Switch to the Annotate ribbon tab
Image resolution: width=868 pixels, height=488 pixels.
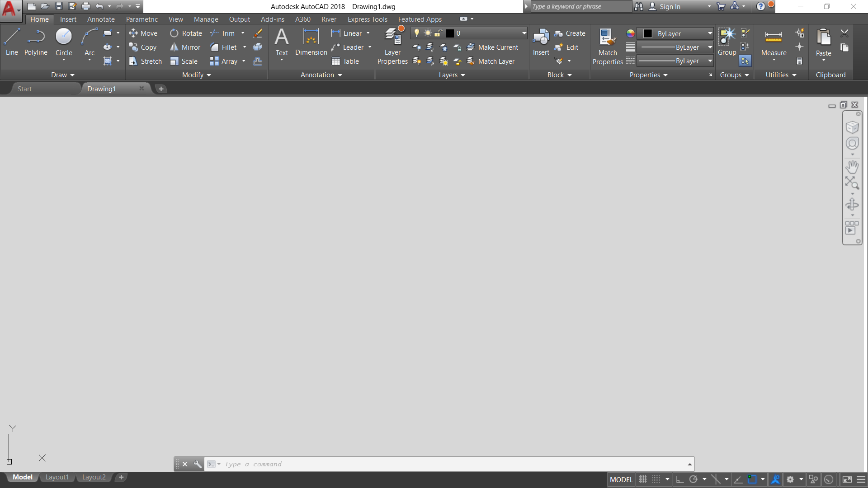click(x=101, y=19)
